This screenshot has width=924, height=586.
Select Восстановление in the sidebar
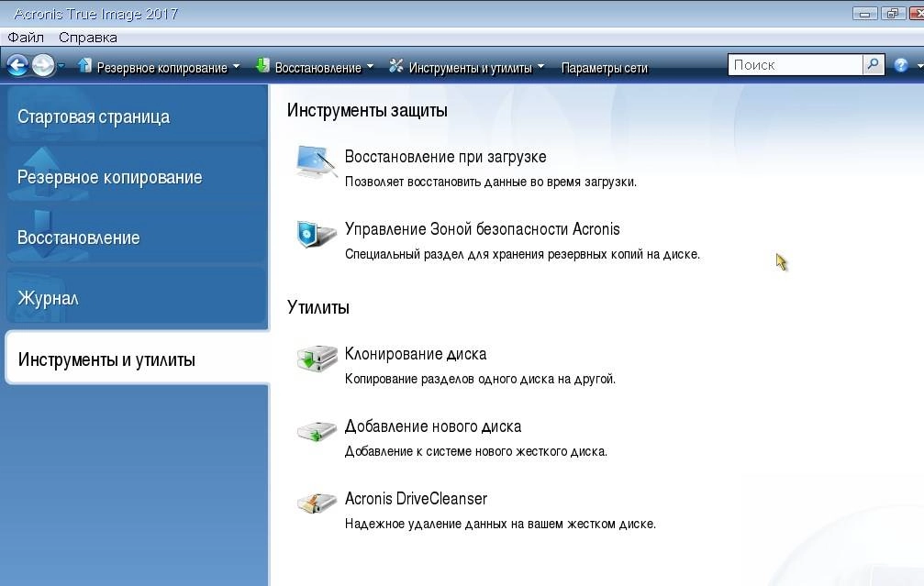[x=136, y=238]
